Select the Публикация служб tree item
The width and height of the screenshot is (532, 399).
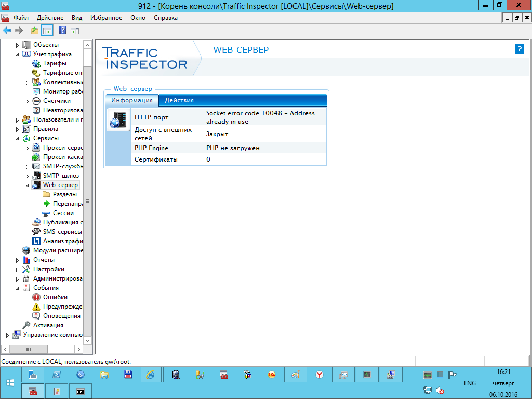click(x=63, y=222)
